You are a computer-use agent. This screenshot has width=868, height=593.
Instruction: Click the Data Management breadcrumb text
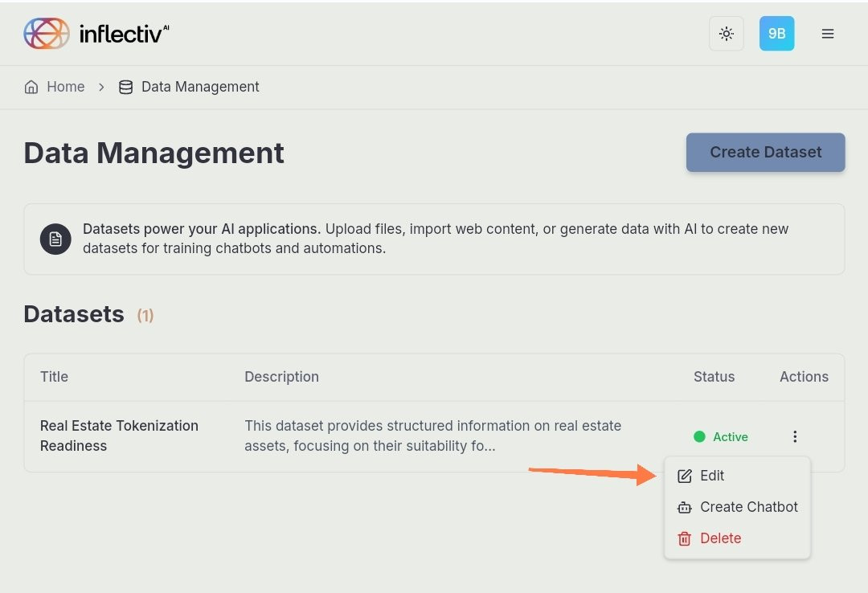(200, 87)
